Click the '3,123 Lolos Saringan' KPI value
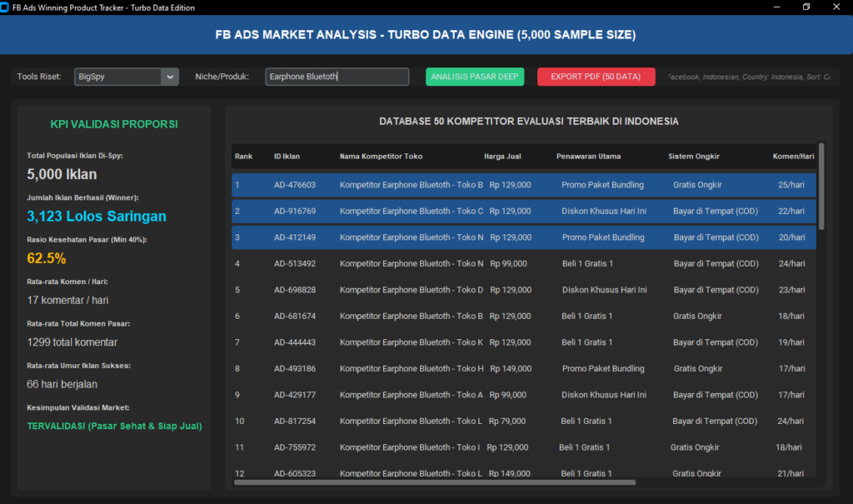This screenshot has width=853, height=504. click(97, 216)
